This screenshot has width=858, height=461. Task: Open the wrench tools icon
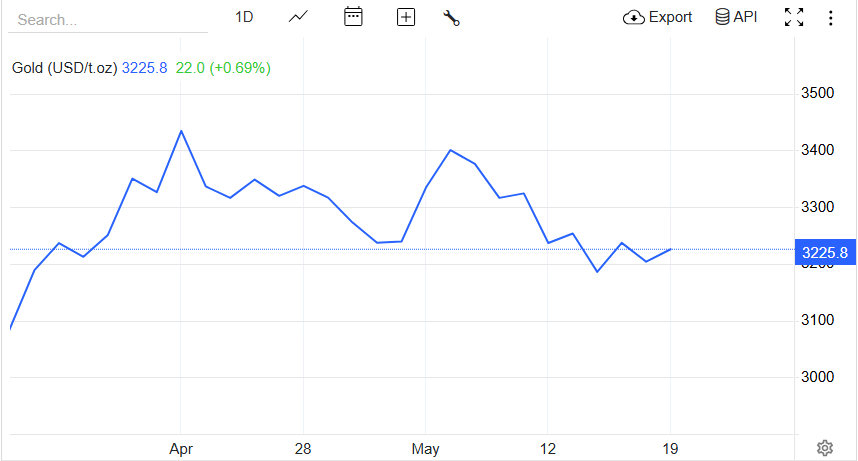451,18
